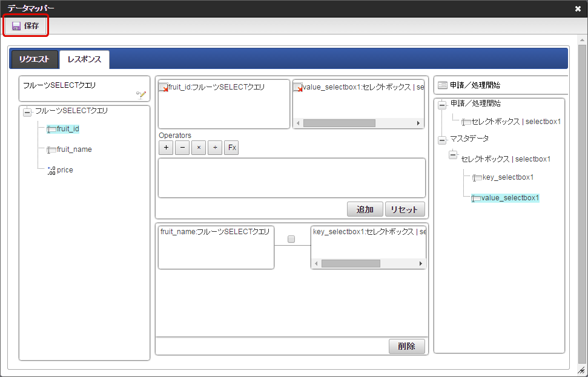Close the データマッパー dialog
This screenshot has height=377, width=588.
pos(578,8)
